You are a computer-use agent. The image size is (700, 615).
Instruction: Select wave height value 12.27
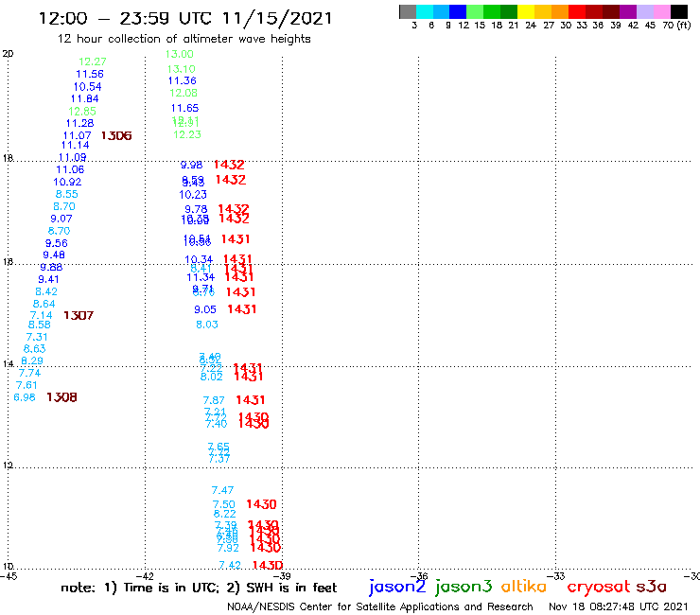93,61
